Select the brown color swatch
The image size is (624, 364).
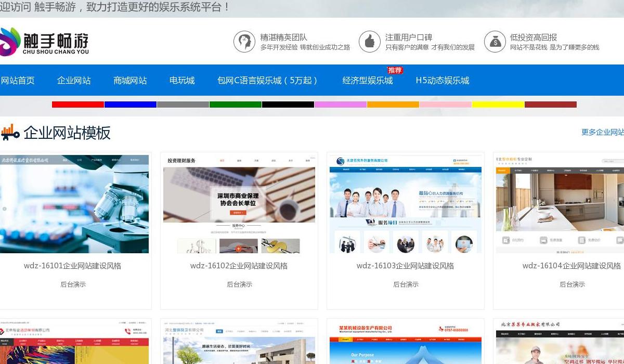click(x=551, y=105)
